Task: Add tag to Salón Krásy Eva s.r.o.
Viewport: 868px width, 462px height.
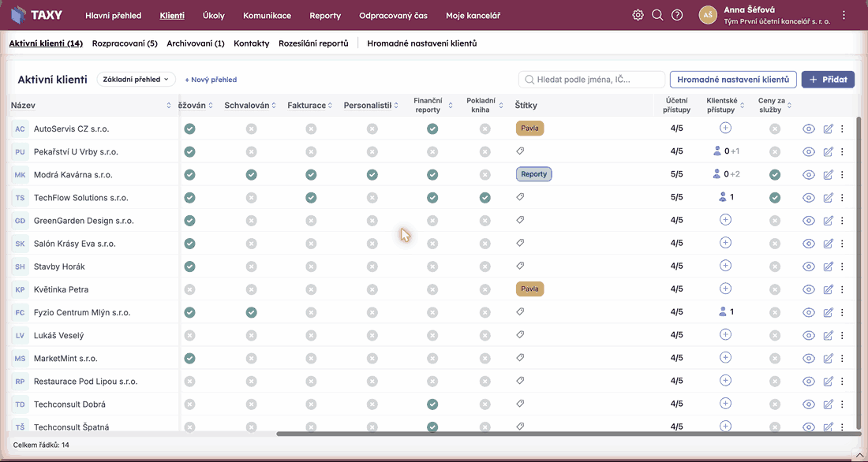Action: click(520, 243)
